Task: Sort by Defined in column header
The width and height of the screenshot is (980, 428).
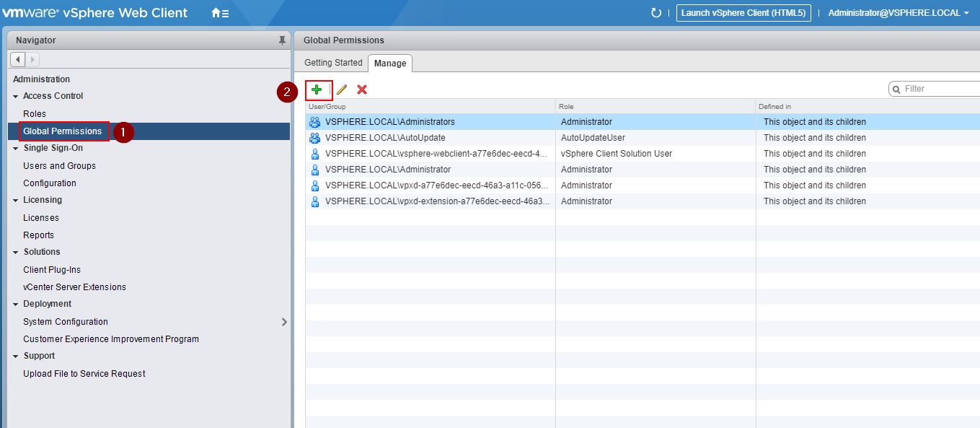Action: (868, 107)
